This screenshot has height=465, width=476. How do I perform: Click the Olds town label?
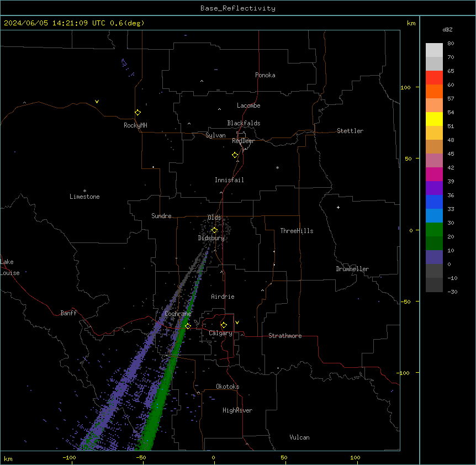214,218
